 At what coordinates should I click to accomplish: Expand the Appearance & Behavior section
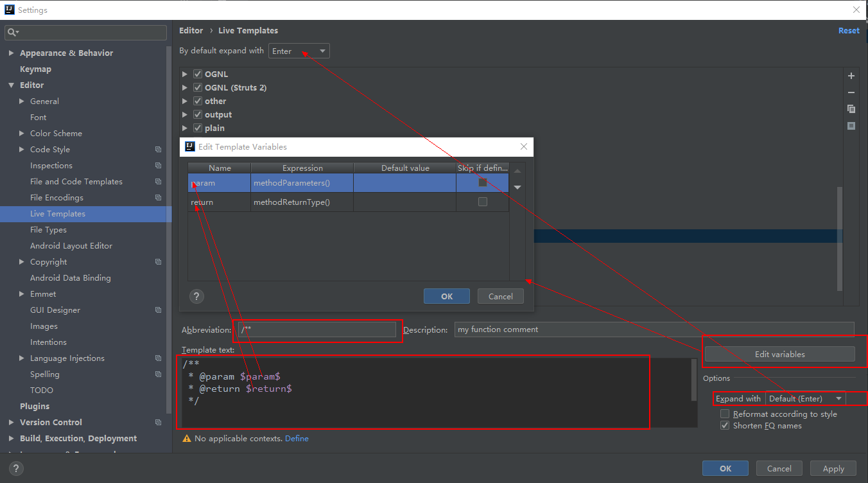[x=11, y=53]
